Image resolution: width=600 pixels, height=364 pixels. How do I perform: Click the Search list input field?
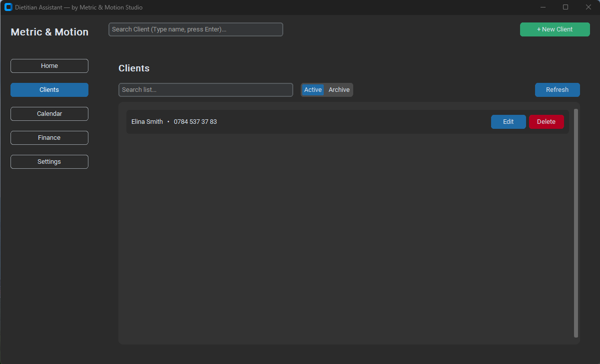(206, 90)
